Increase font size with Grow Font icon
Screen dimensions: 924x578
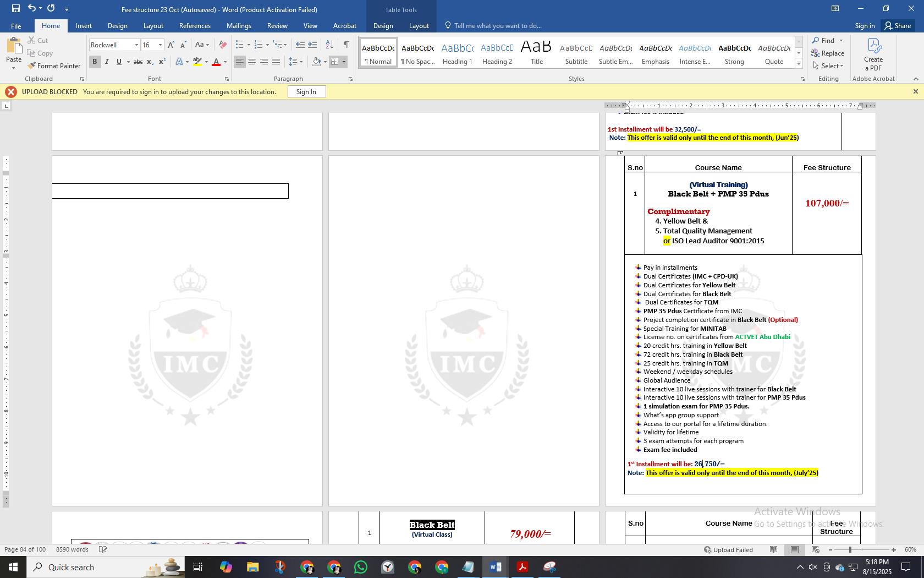171,45
